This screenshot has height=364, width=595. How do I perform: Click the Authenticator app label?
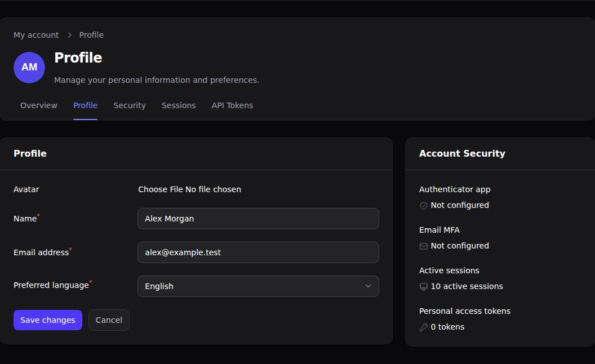[455, 189]
